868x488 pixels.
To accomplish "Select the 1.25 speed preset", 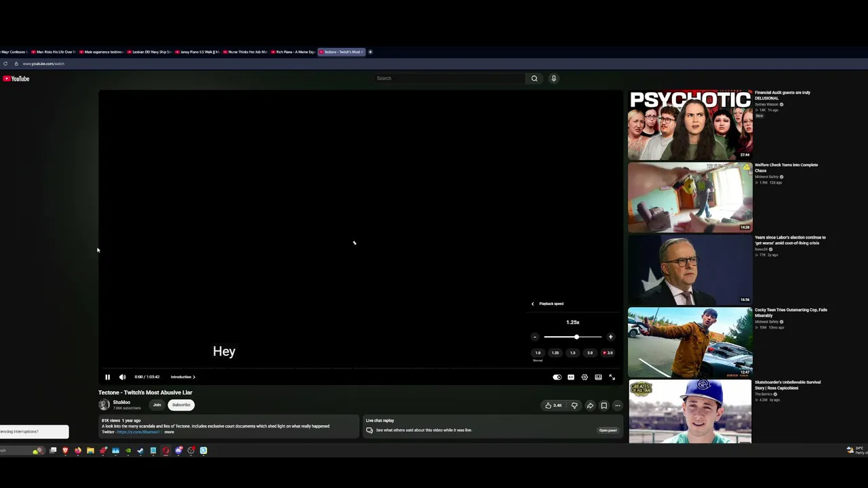I will tap(555, 352).
